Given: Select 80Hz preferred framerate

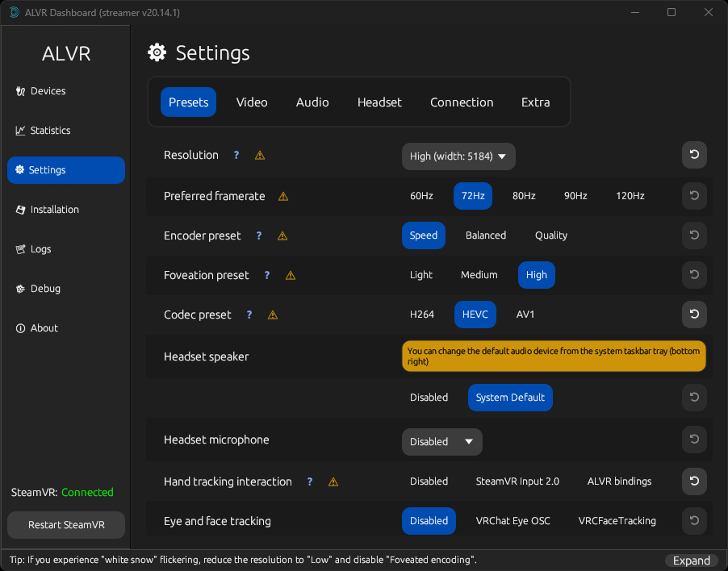Looking at the screenshot, I should 524,196.
